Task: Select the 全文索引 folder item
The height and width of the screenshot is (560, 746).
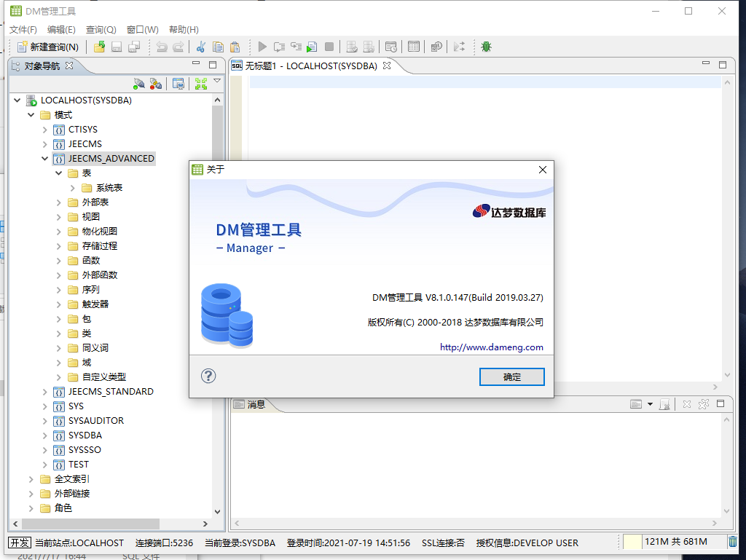Action: pyautogui.click(x=72, y=479)
